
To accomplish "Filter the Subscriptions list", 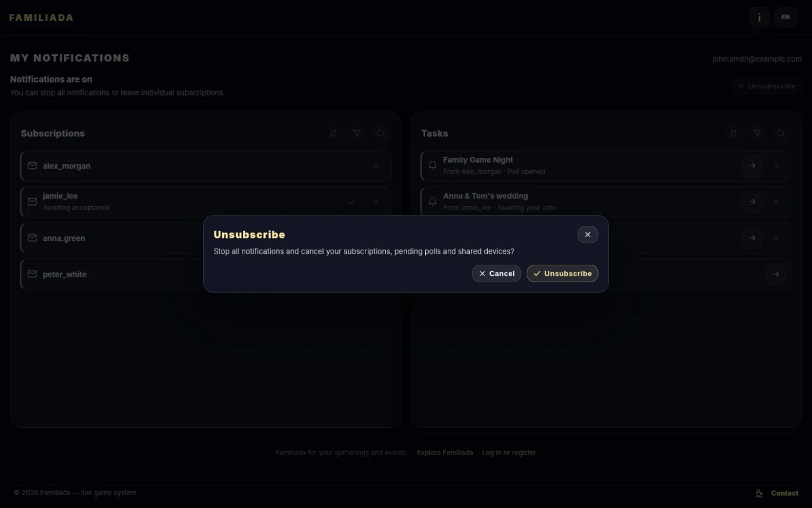I will point(357,134).
